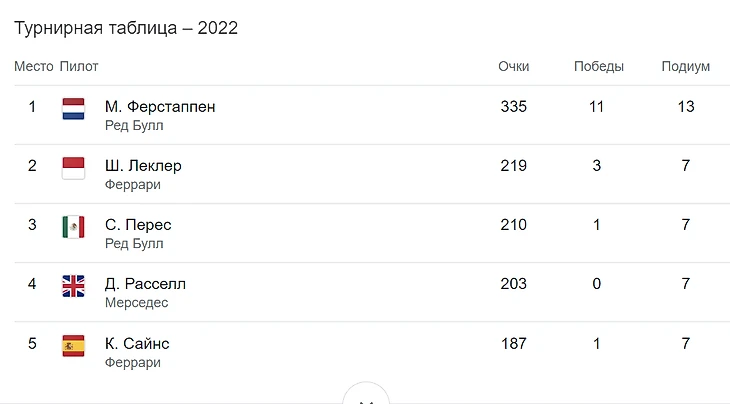Click the Netherlands flag icon
This screenshot has width=730, height=404.
tap(74, 109)
